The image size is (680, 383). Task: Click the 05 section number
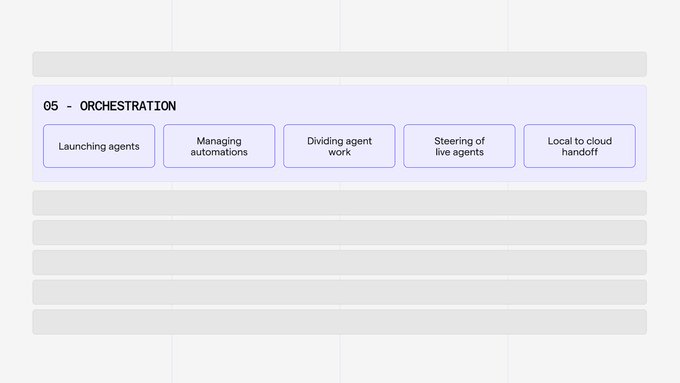51,106
